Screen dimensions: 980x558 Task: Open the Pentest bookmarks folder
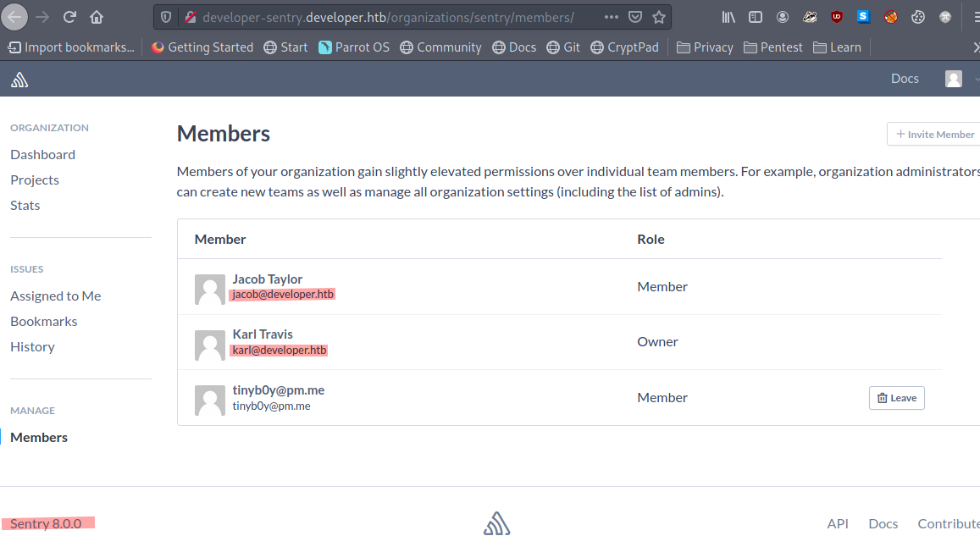[772, 47]
